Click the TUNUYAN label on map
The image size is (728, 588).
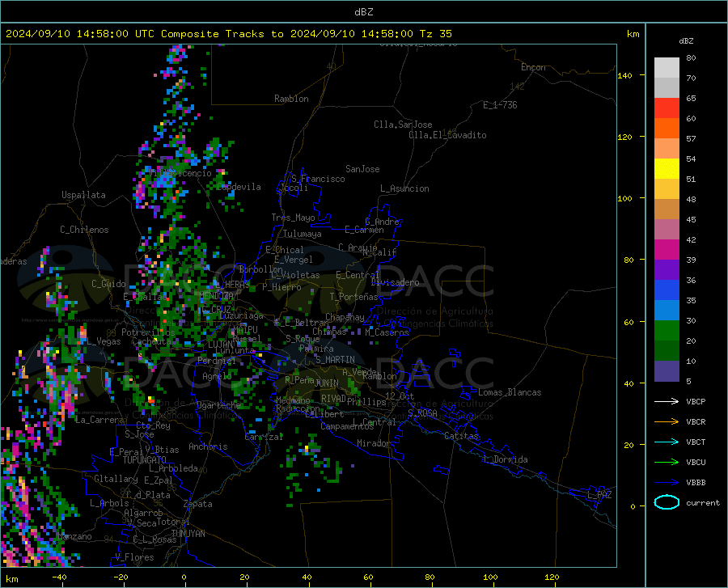(188, 534)
